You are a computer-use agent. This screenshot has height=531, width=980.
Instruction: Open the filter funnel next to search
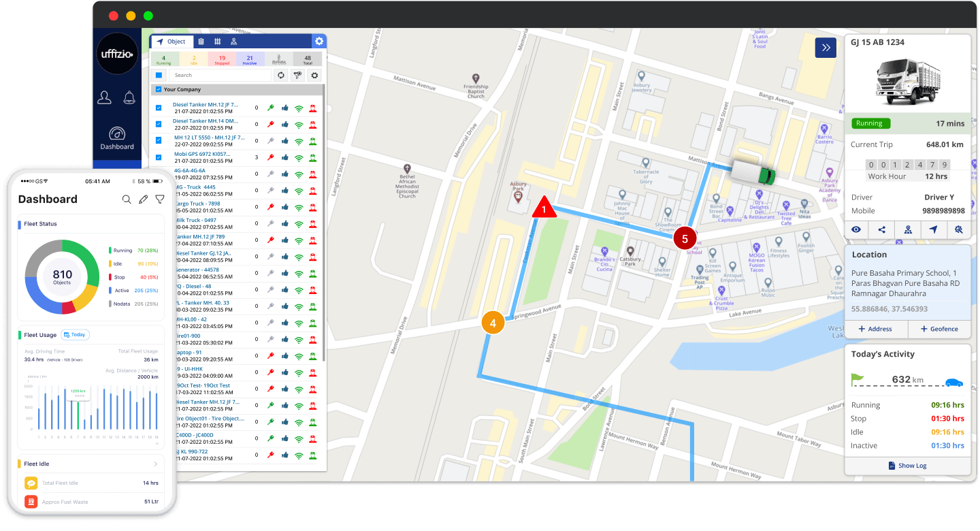(x=297, y=76)
